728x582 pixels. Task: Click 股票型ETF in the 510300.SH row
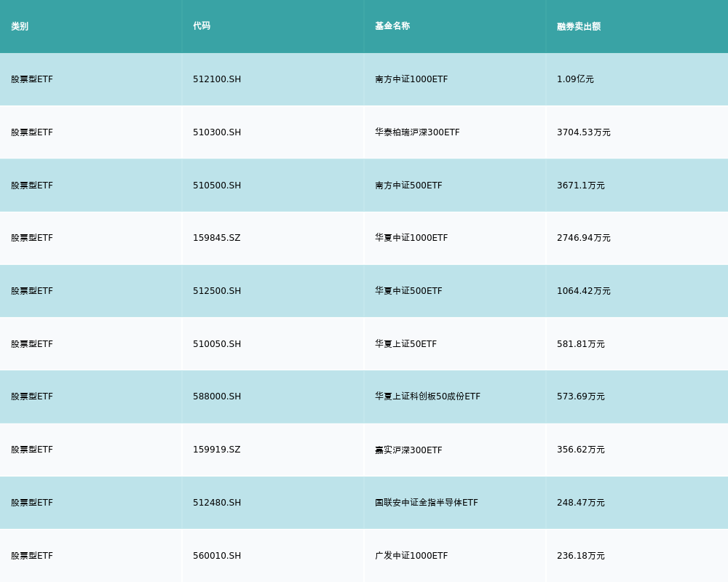click(x=32, y=132)
